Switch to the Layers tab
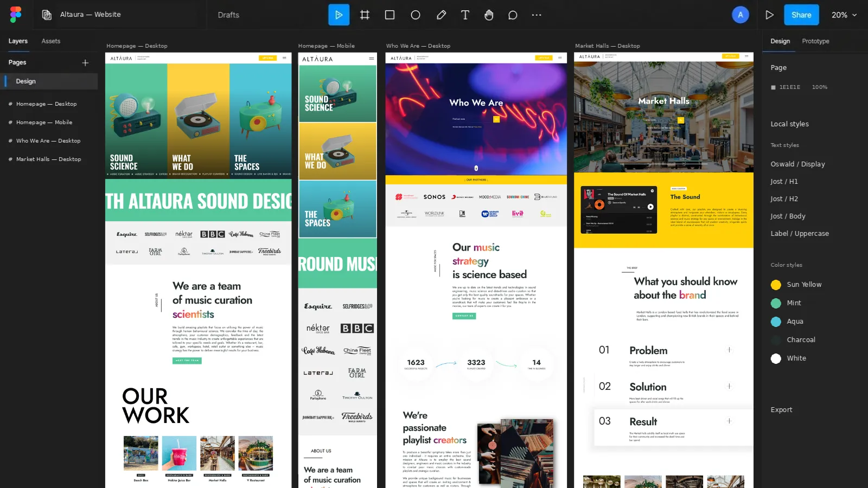Image resolution: width=868 pixels, height=488 pixels. click(18, 41)
